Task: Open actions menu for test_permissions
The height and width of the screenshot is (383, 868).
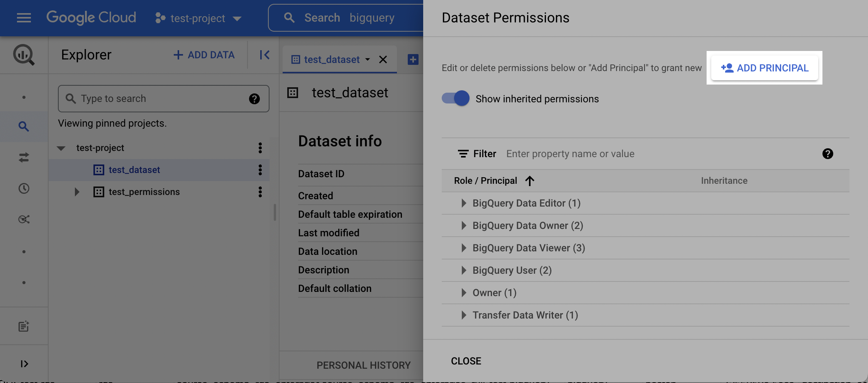Action: tap(260, 192)
